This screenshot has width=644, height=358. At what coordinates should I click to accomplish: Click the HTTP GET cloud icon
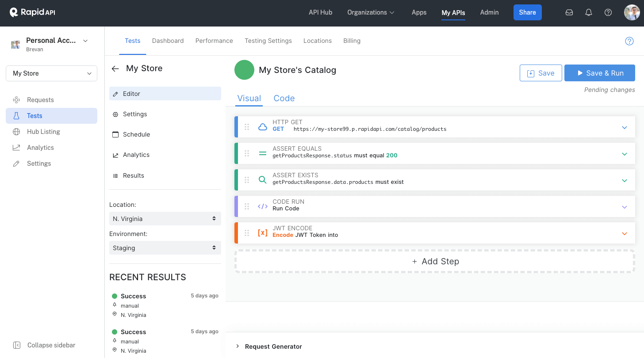(x=263, y=127)
